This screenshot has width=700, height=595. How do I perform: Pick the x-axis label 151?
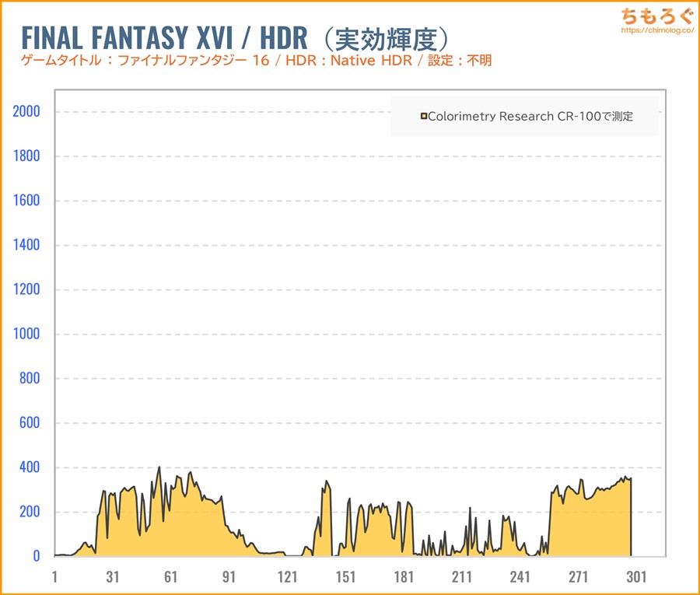click(x=345, y=576)
